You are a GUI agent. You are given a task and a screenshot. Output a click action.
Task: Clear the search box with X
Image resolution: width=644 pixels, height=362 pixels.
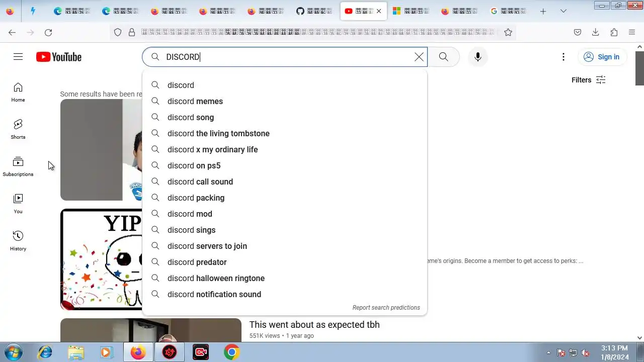point(419,57)
